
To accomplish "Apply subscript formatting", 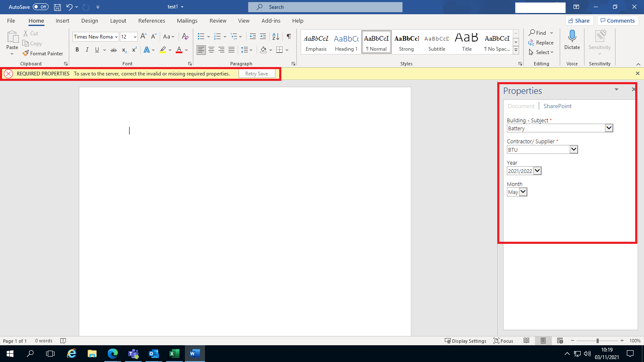I will click(x=124, y=50).
